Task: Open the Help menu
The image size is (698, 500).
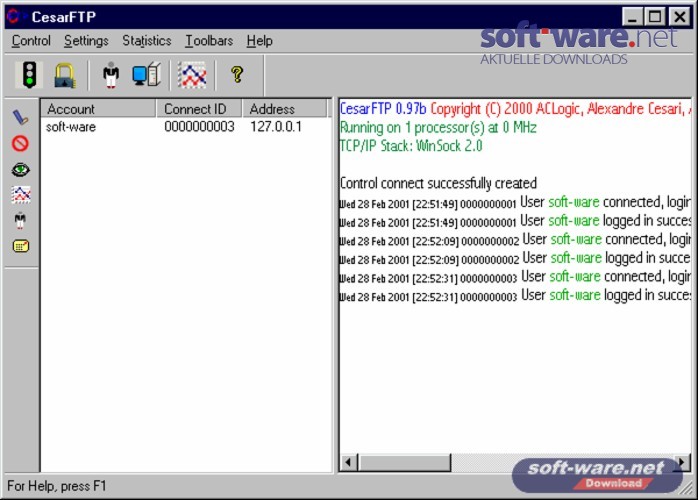Action: click(x=260, y=41)
